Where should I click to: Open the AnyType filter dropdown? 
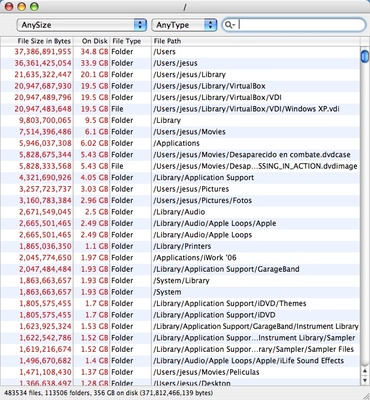(184, 25)
